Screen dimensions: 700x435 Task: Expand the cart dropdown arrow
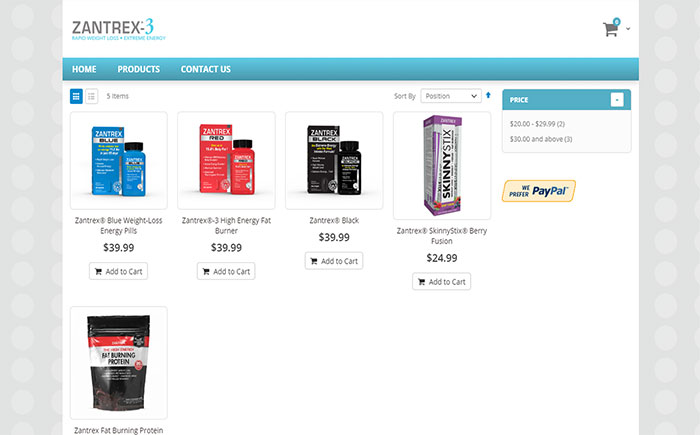pyautogui.click(x=628, y=29)
